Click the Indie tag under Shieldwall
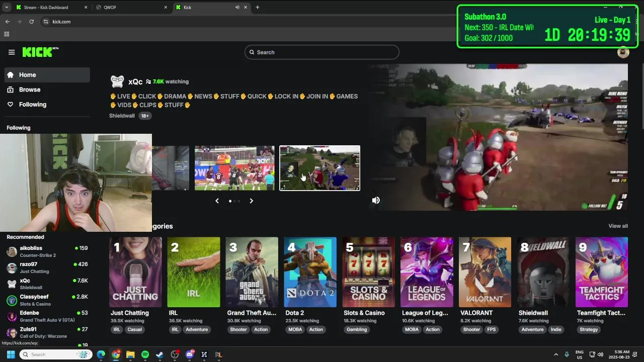The width and height of the screenshot is (644, 362). coord(556,330)
